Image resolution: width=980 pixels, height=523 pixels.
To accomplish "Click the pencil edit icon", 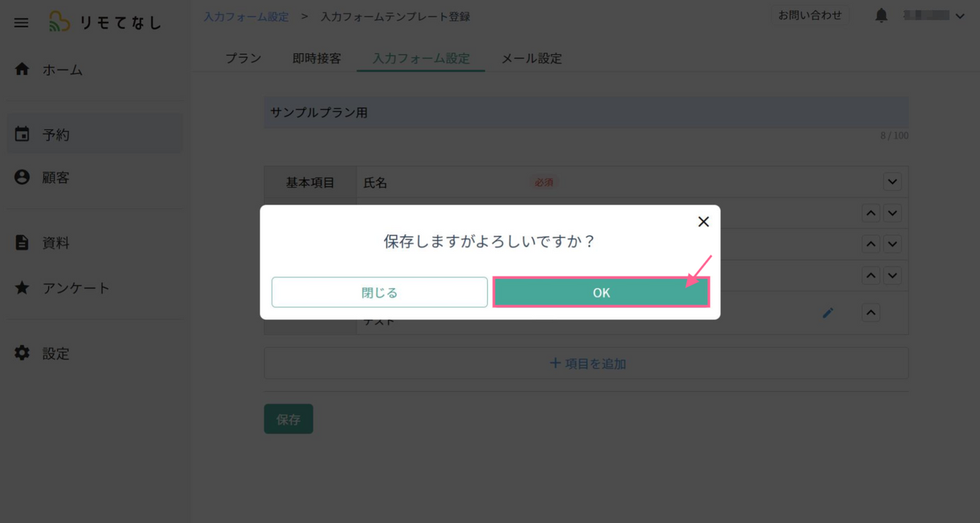I will point(828,313).
